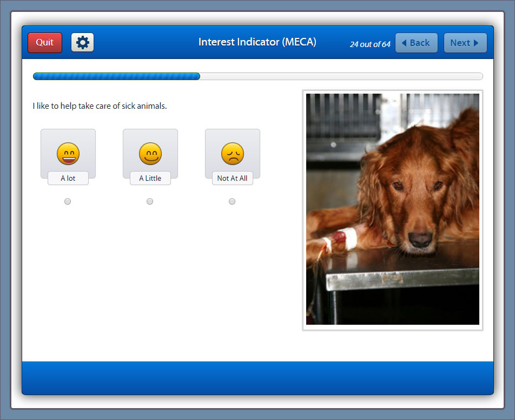
Task: Click the sick animals question text
Action: click(x=100, y=106)
